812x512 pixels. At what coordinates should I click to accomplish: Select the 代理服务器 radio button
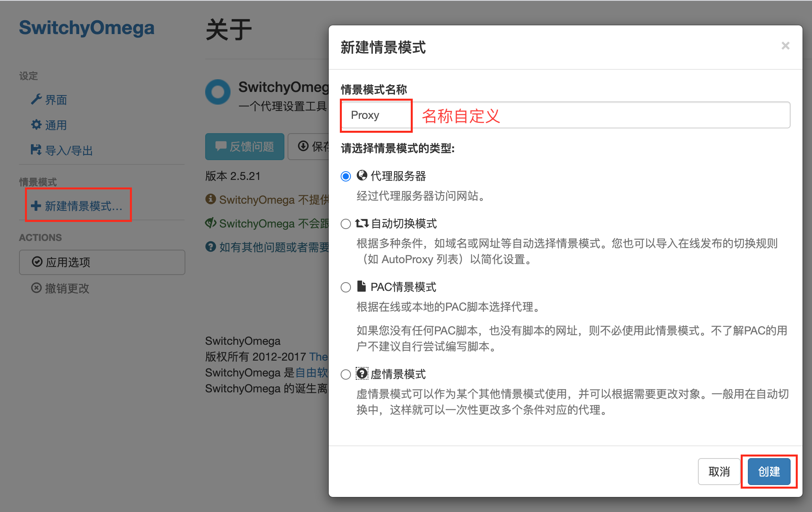click(x=346, y=176)
